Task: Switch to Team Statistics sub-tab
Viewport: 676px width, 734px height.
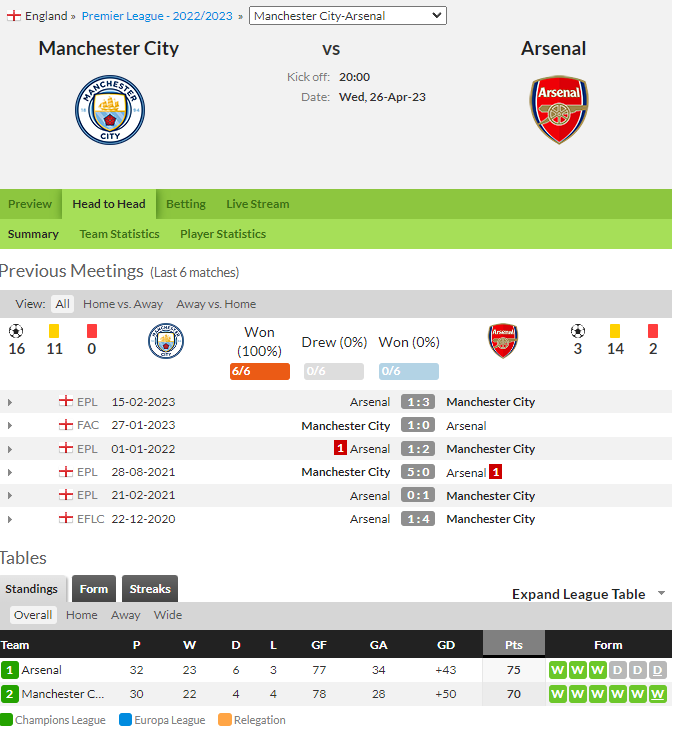Action: coord(119,234)
